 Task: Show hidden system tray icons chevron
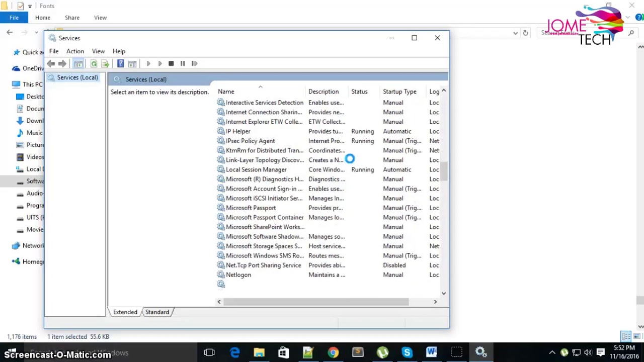552,352
